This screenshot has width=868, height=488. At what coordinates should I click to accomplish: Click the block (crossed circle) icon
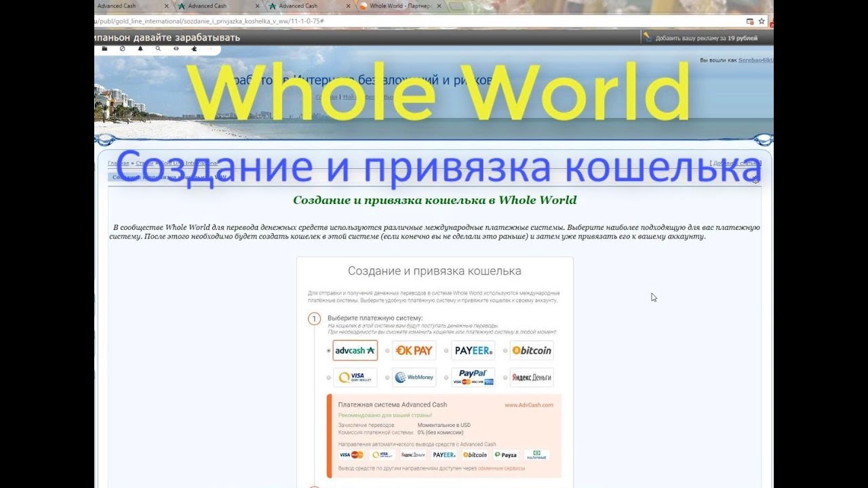[122, 49]
